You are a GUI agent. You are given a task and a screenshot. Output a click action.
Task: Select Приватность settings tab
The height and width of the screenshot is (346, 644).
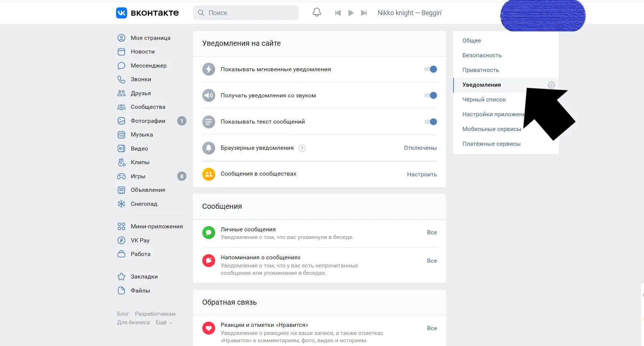click(506, 70)
